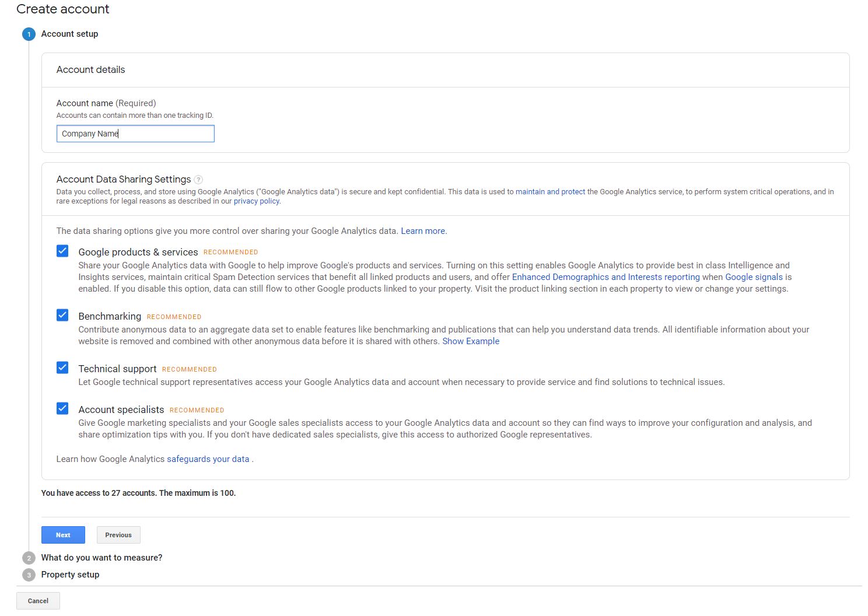This screenshot has height=616, width=868.
Task: Click the RECOMMENDED tag next to Technical support
Action: pos(190,369)
